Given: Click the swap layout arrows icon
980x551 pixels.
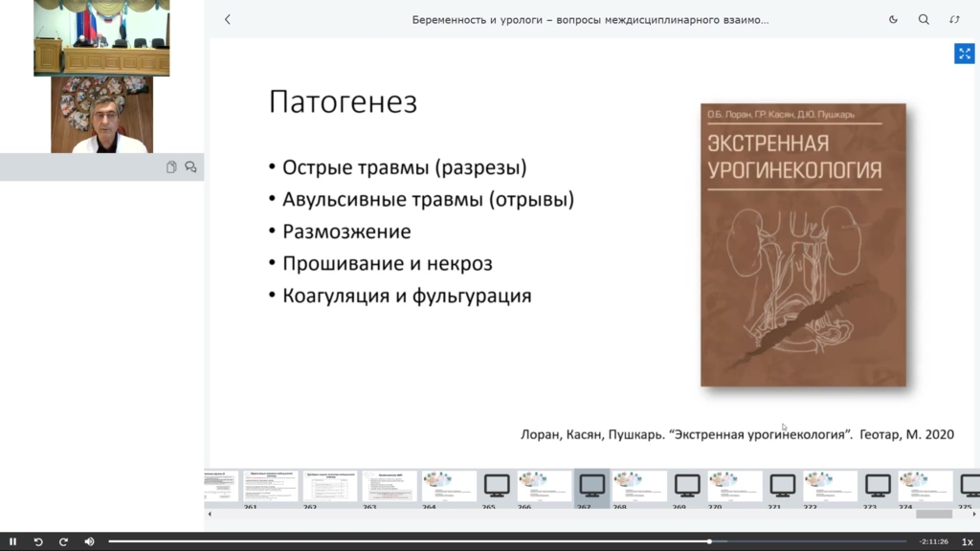Looking at the screenshot, I should 954,19.
